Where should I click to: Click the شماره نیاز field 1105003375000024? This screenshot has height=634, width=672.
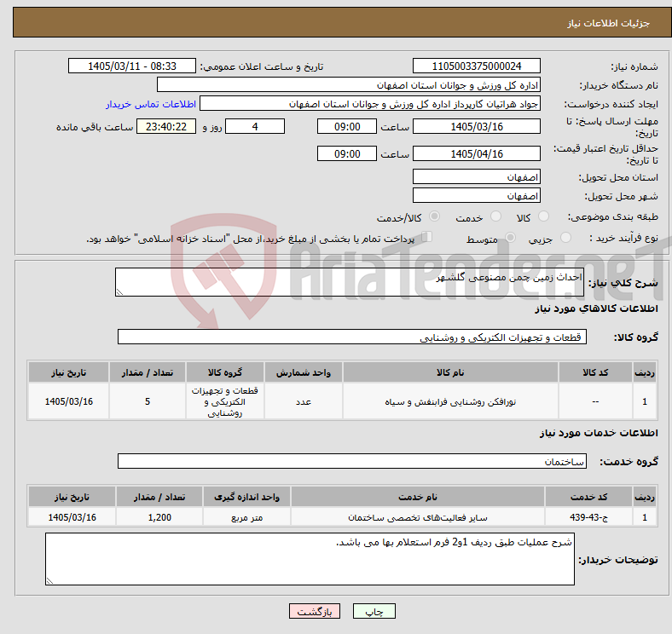[476, 66]
